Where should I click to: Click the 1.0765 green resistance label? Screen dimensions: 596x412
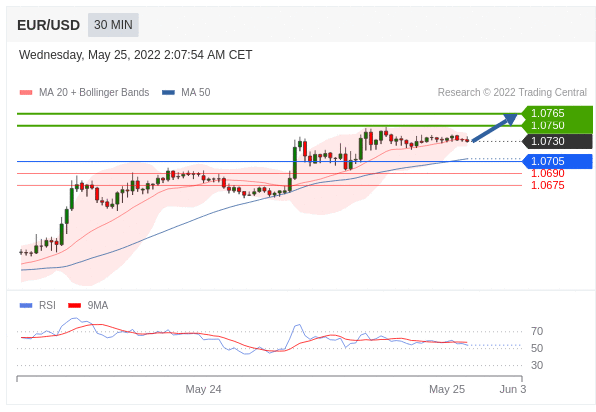click(557, 113)
